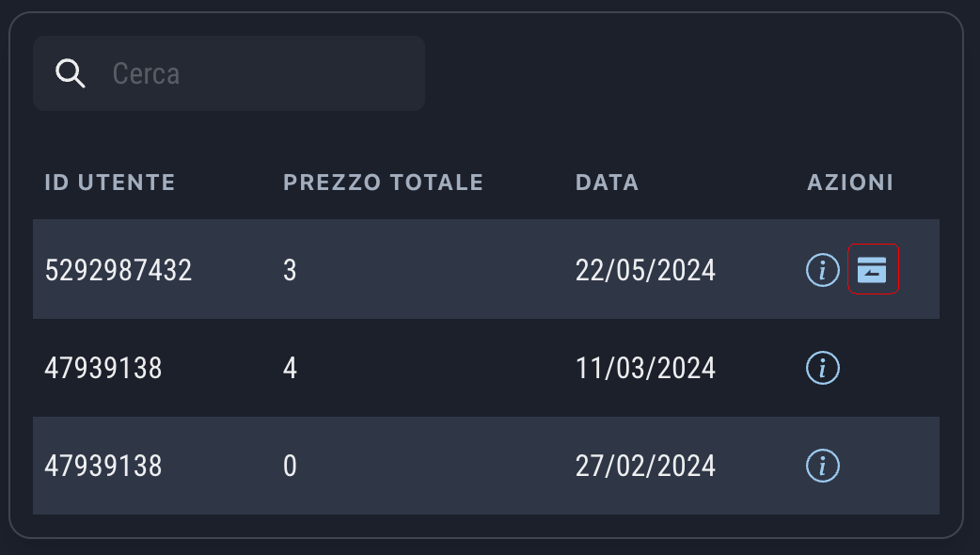Sort by the PREZZO TOTALE column header

[x=383, y=182]
